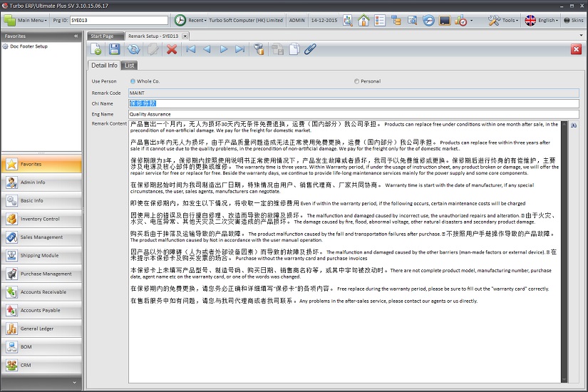The width and height of the screenshot is (588, 392).
Task: Click the red X delete icon
Action: tap(172, 49)
